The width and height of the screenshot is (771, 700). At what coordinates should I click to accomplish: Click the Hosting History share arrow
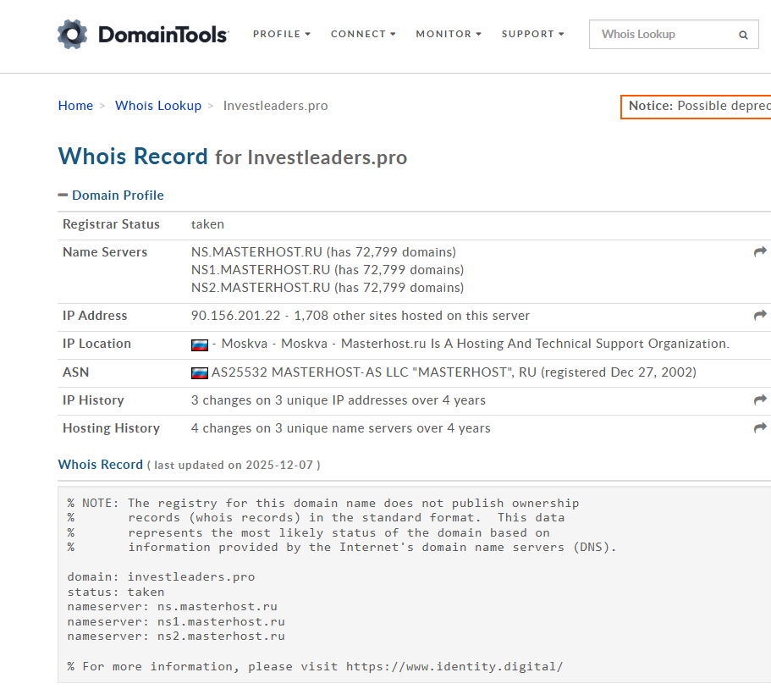click(x=759, y=428)
